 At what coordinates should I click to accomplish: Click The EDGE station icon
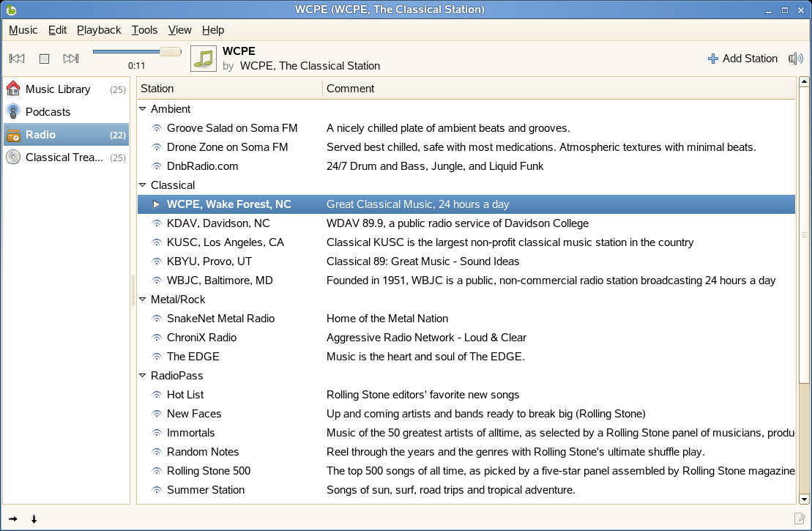click(157, 357)
